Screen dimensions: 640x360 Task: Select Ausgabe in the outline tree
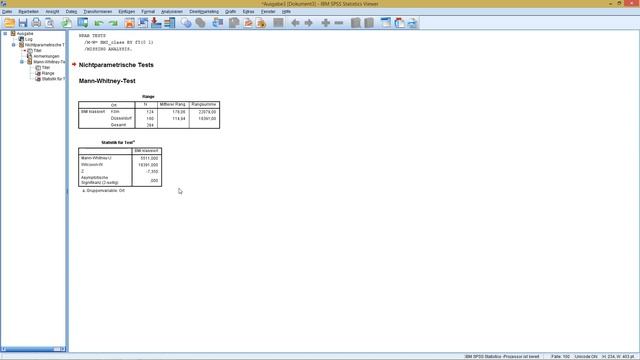(x=25, y=33)
